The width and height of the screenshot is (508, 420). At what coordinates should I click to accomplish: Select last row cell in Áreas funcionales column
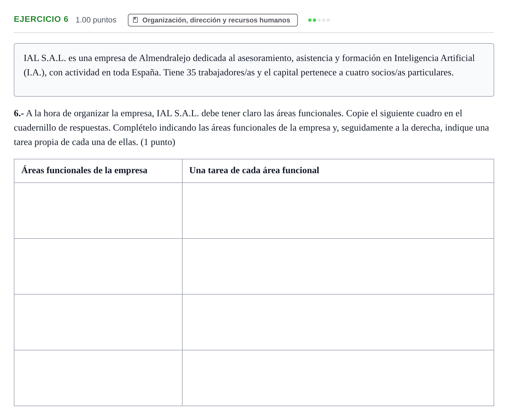tap(98, 378)
